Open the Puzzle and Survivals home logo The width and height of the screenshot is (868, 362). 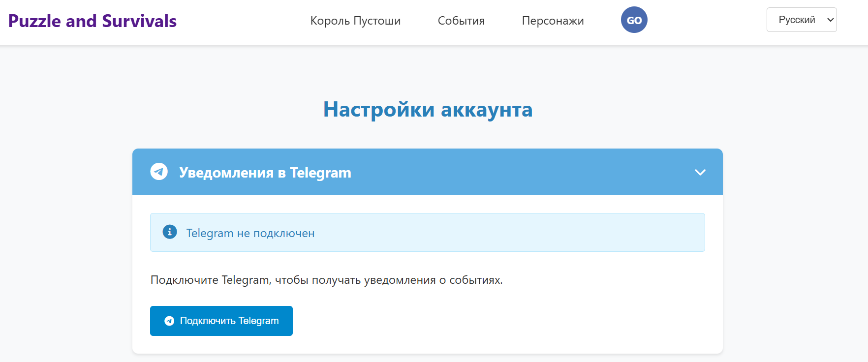tap(93, 21)
